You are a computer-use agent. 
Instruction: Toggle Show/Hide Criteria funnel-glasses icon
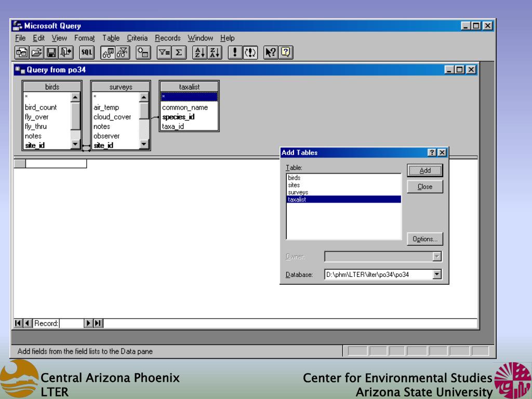(123, 52)
